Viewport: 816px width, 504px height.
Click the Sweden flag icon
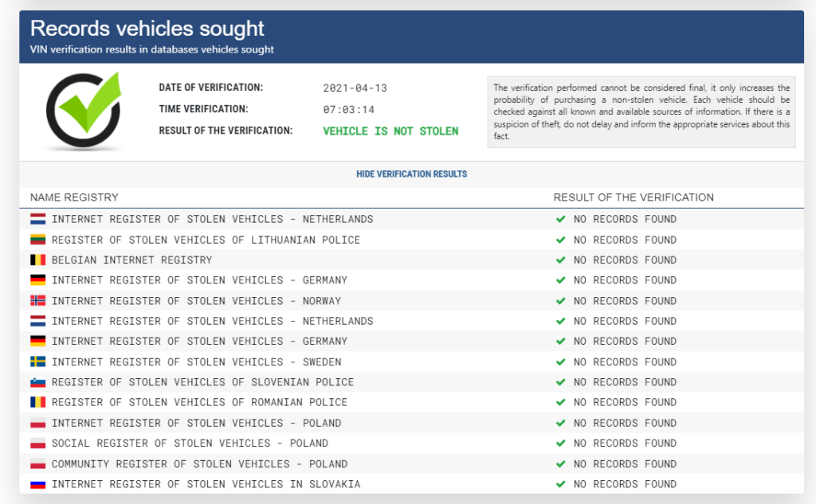pyautogui.click(x=37, y=361)
